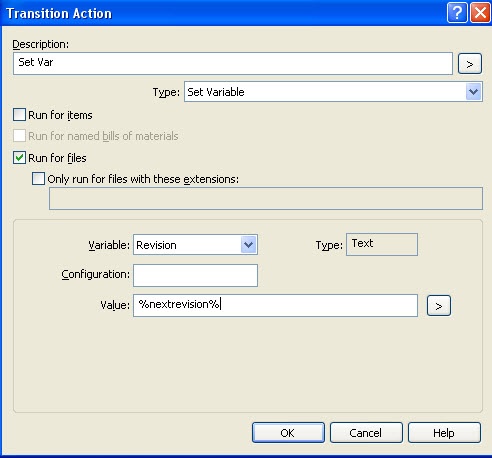Click the file extensions text box
This screenshot has height=458, width=492.
266,198
